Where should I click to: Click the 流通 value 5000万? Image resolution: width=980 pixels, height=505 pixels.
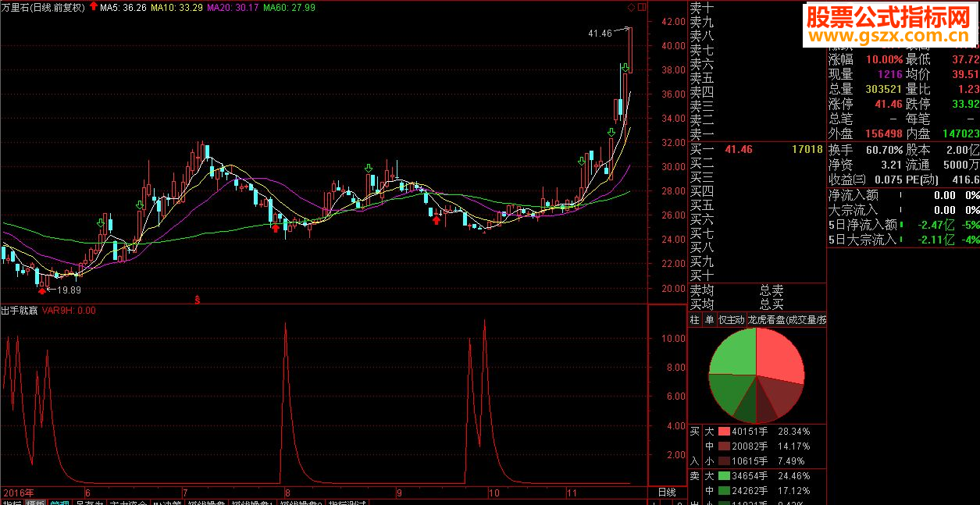962,165
